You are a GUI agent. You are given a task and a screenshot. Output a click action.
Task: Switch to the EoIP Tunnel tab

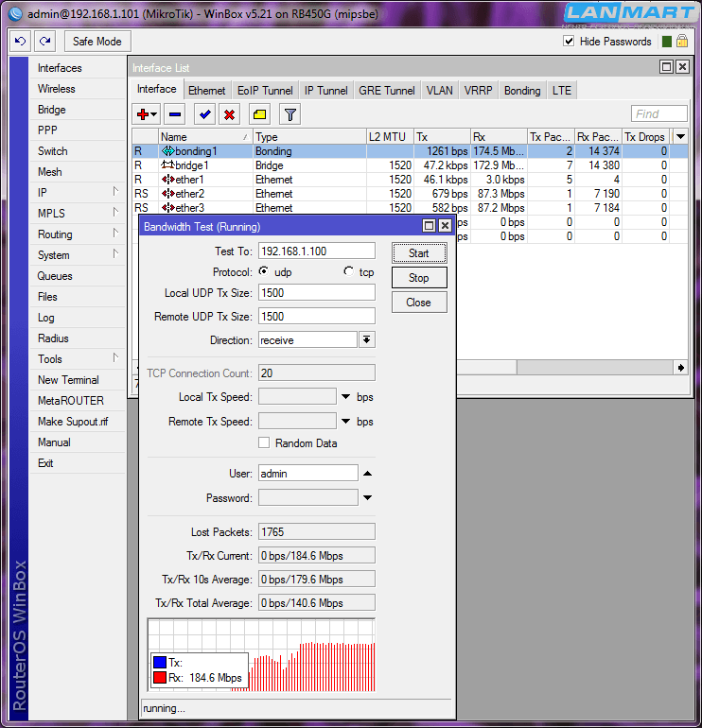click(265, 91)
